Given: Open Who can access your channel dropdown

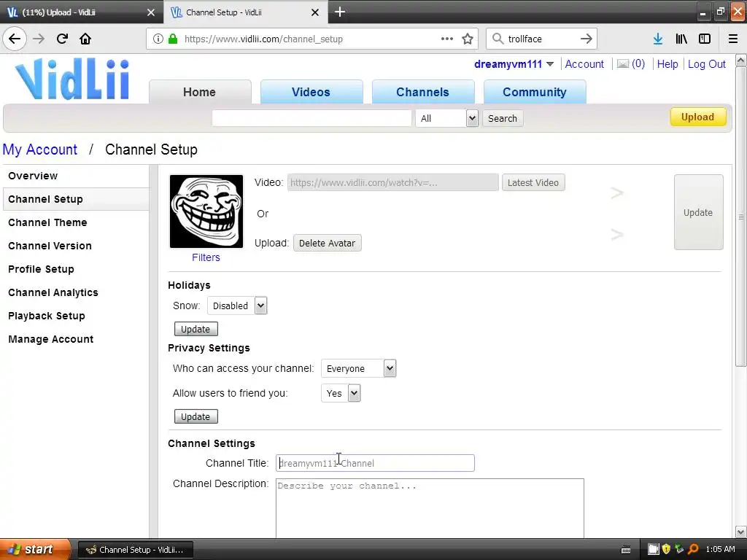Looking at the screenshot, I should coord(359,368).
